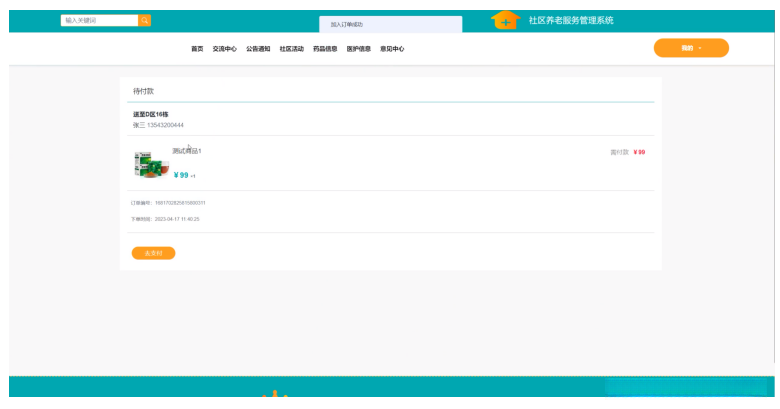Open the 首页 nav item
This screenshot has width=780, height=409.
click(x=197, y=49)
